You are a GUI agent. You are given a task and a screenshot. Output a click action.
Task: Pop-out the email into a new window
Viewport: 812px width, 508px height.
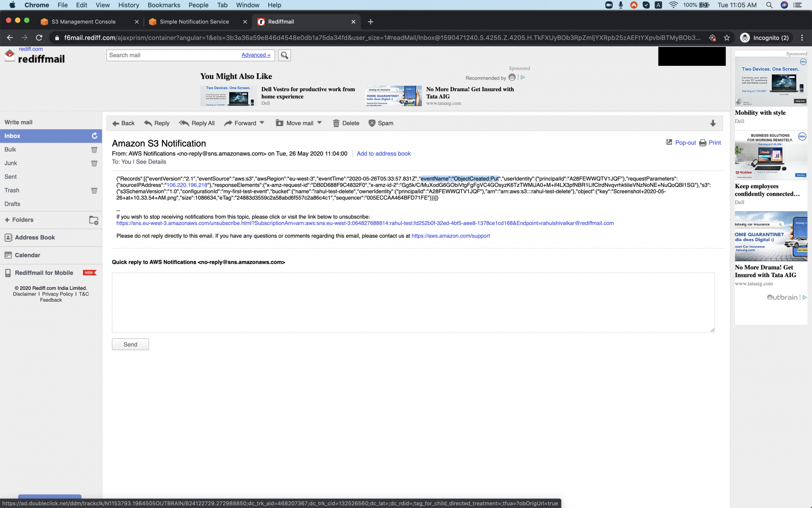(681, 143)
